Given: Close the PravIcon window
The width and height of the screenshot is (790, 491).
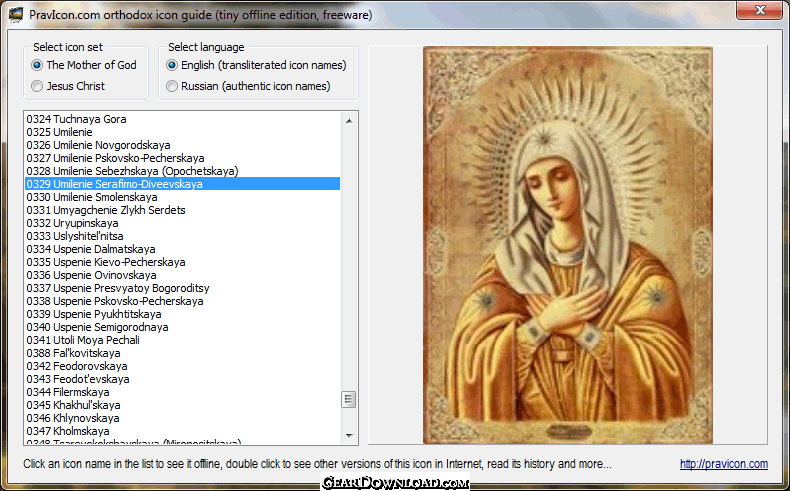Looking at the screenshot, I should (x=760, y=10).
